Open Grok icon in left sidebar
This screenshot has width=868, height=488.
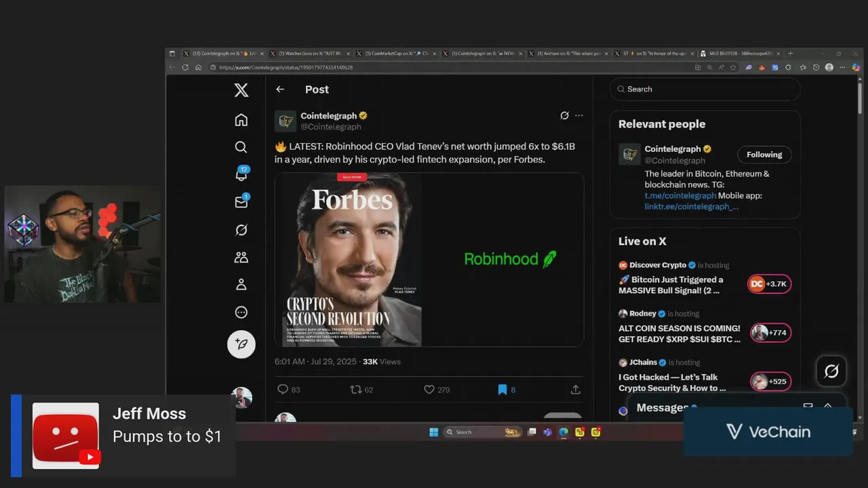click(x=241, y=230)
